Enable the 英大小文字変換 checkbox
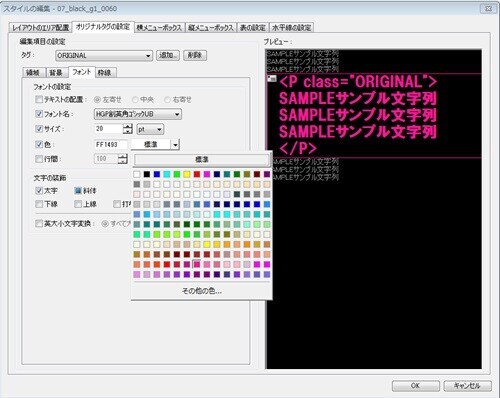This screenshot has height=398, width=500. [x=39, y=223]
